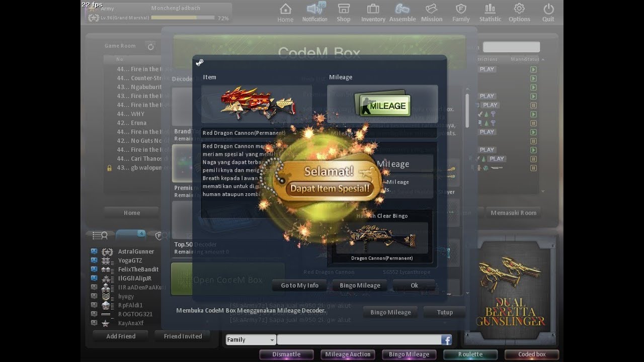The width and height of the screenshot is (644, 362).
Task: Click the level progress bar showing 72%
Action: click(184, 18)
